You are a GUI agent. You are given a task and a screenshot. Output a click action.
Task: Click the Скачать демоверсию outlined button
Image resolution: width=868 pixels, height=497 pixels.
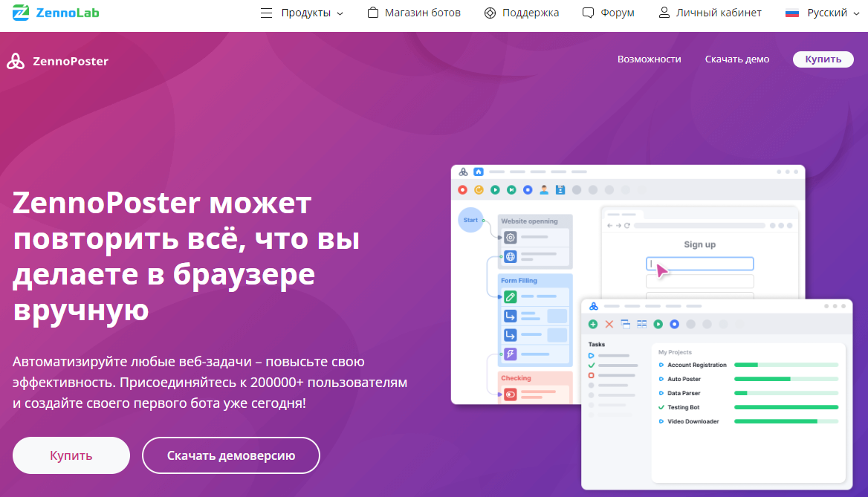pyautogui.click(x=231, y=455)
